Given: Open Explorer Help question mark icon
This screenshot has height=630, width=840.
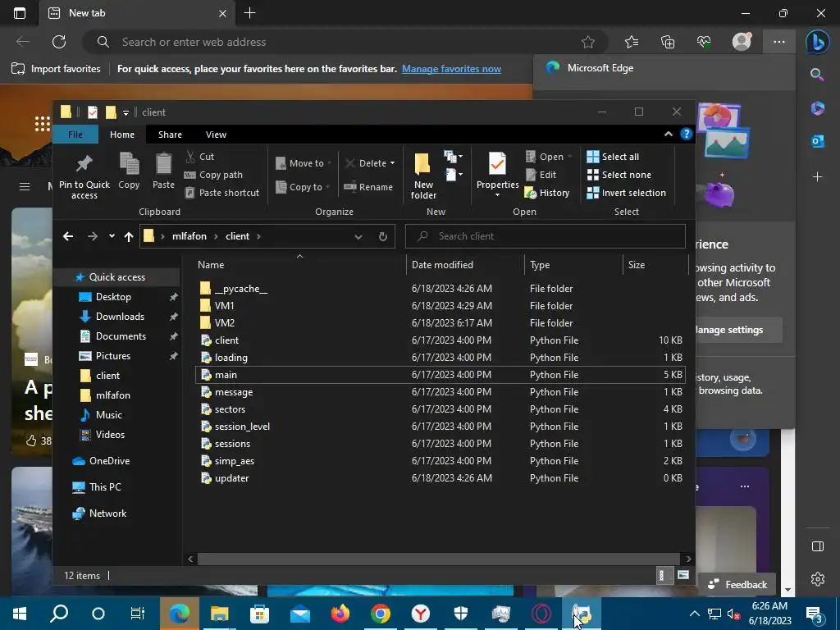Looking at the screenshot, I should tap(687, 135).
